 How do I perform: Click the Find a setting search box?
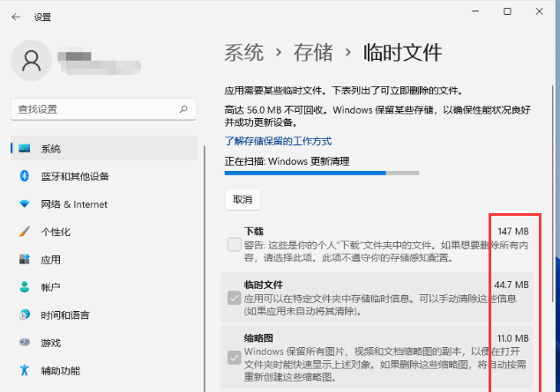(93, 108)
